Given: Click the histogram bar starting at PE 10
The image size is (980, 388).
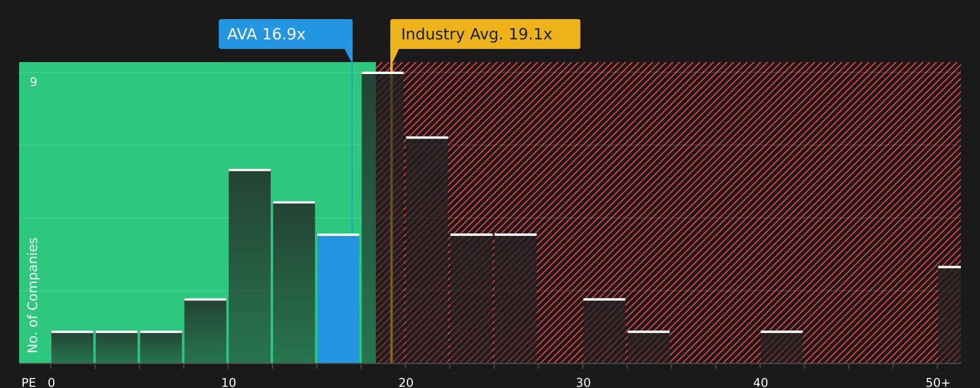Looking at the screenshot, I should click(x=250, y=266).
